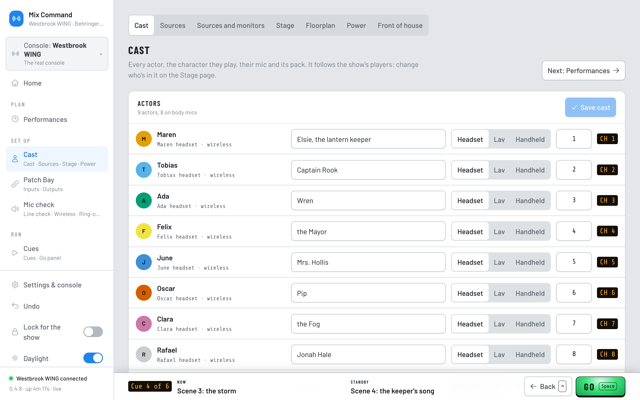The width and height of the screenshot is (640, 400).
Task: Click the Mrs. Hollis character field
Action: [368, 262]
